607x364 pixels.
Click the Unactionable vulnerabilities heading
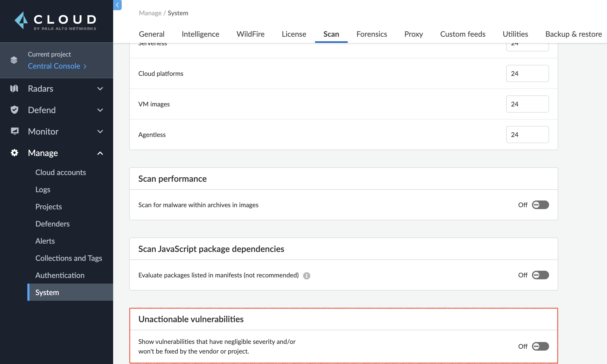pos(191,319)
